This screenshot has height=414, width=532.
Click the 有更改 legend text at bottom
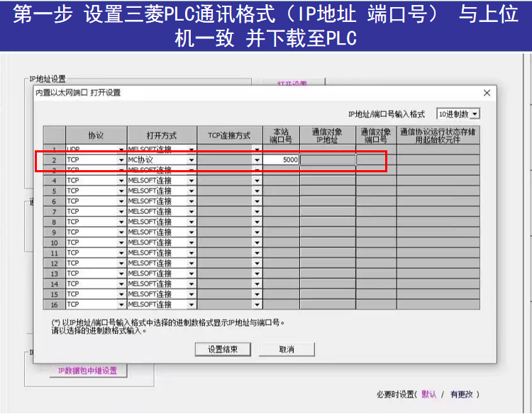tap(462, 394)
